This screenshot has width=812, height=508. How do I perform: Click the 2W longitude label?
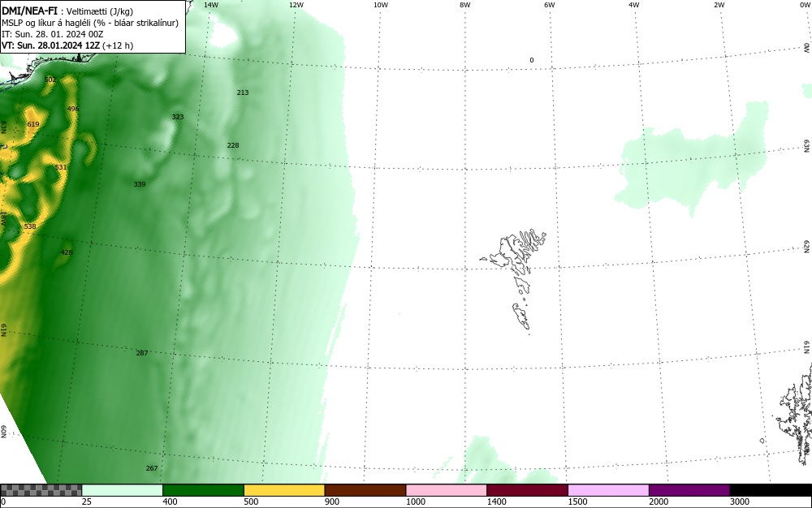coord(719,5)
